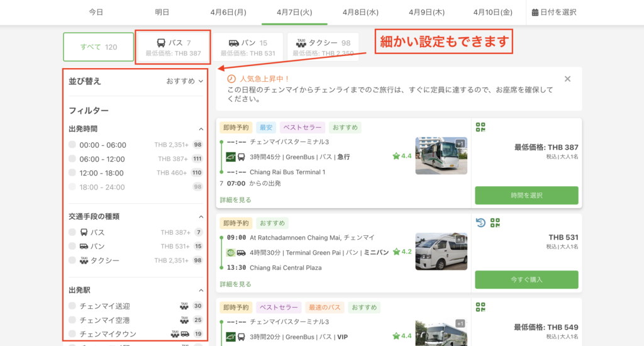
Task: Show すべて 120 results
Action: click(x=99, y=47)
